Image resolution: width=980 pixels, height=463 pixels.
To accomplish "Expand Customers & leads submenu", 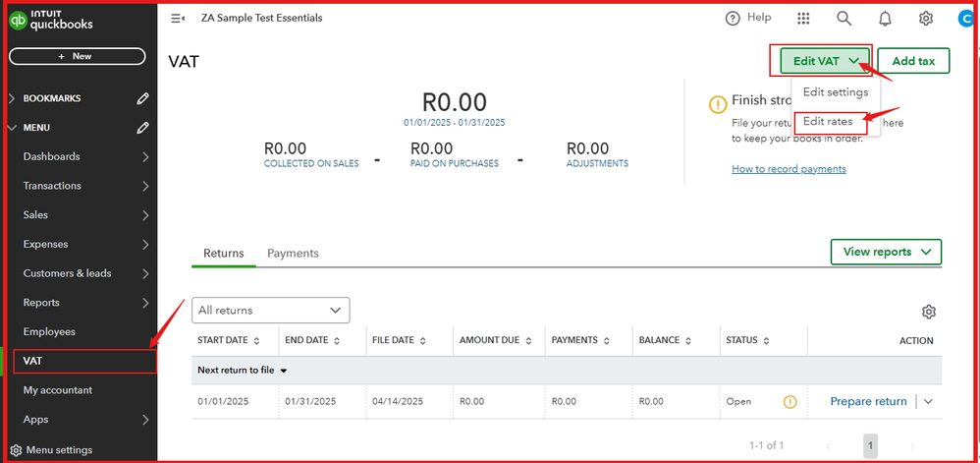I will pyautogui.click(x=145, y=273).
